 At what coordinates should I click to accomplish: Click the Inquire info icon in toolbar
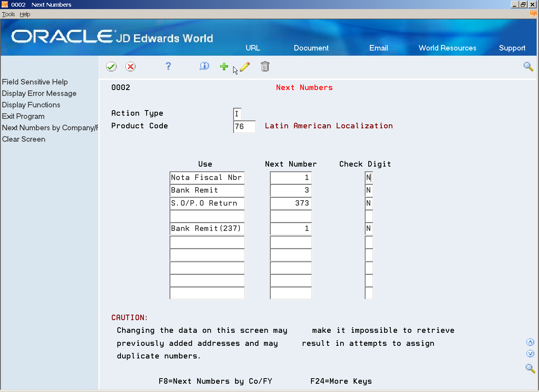204,66
